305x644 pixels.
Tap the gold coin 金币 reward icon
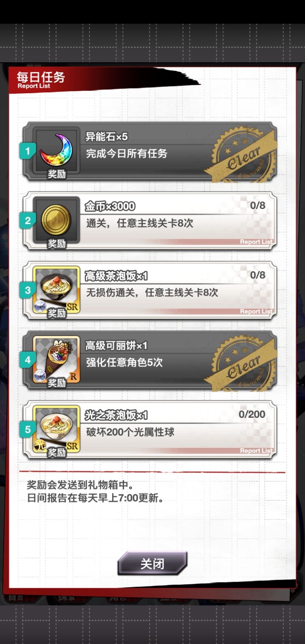click(56, 221)
